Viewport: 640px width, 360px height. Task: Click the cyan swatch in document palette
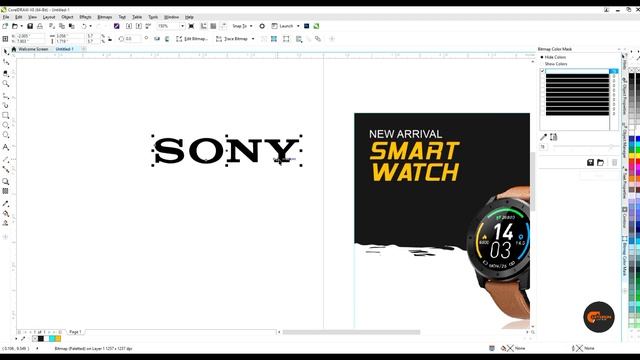click(52, 338)
